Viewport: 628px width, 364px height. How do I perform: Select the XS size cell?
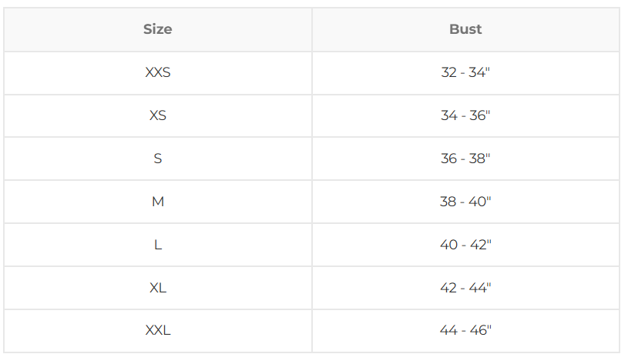[x=158, y=115]
